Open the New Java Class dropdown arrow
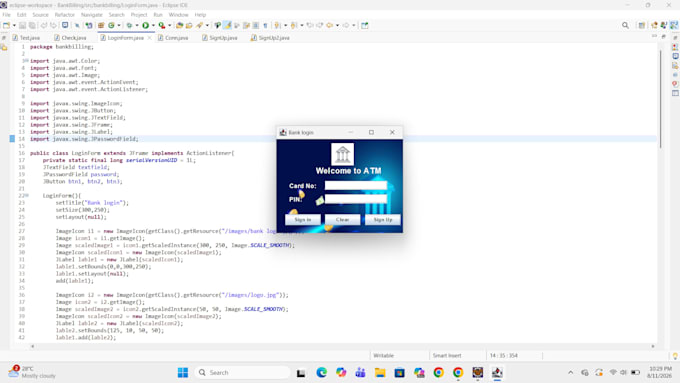This screenshot has width=680, height=383. pyautogui.click(x=119, y=26)
